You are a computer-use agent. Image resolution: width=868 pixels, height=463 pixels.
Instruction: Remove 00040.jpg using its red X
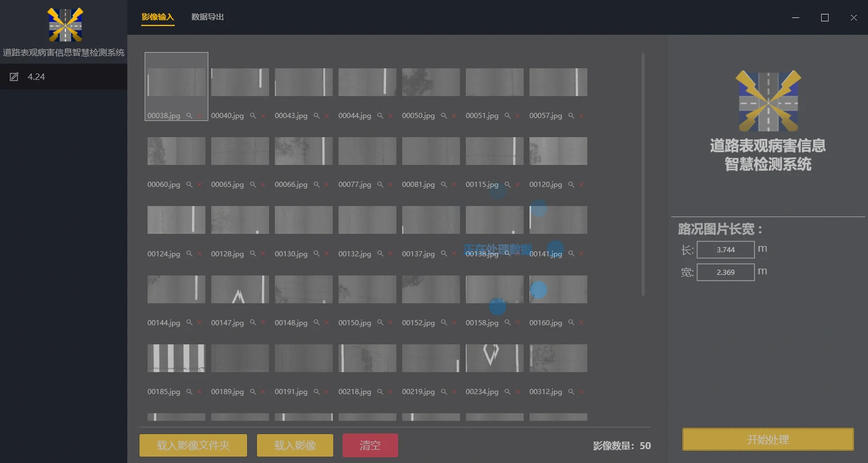263,116
